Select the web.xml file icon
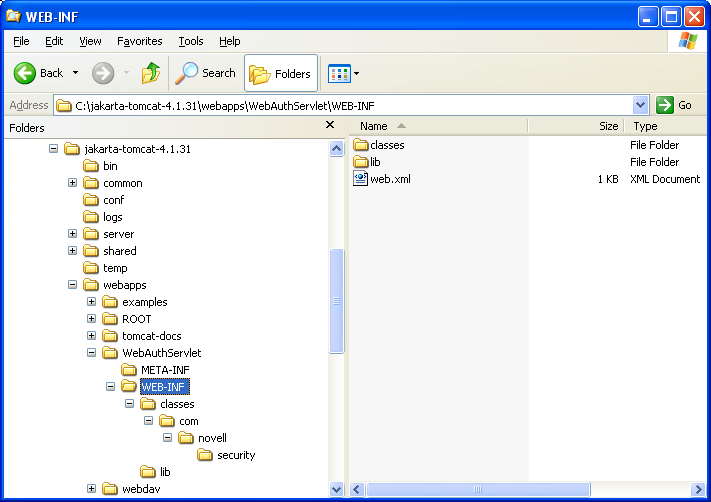The image size is (711, 502). 360,179
